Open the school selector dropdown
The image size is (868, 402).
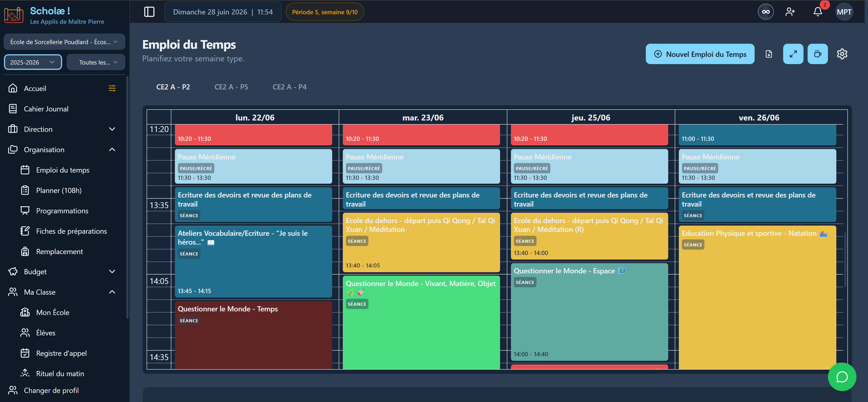point(64,42)
